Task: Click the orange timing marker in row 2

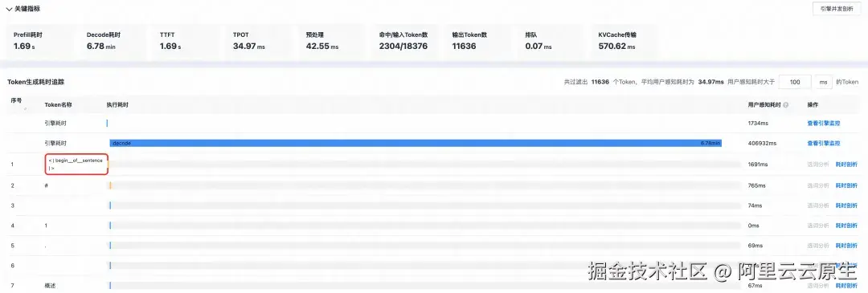Action: [x=110, y=185]
